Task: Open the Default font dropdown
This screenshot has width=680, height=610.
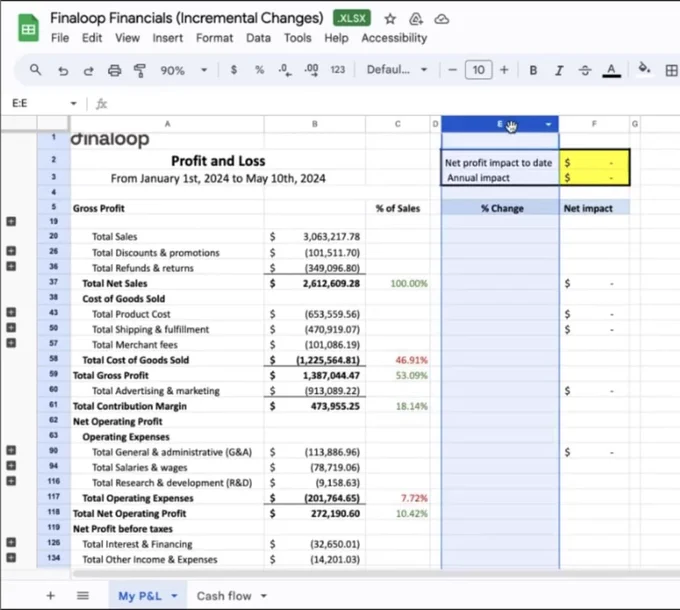Action: [396, 70]
